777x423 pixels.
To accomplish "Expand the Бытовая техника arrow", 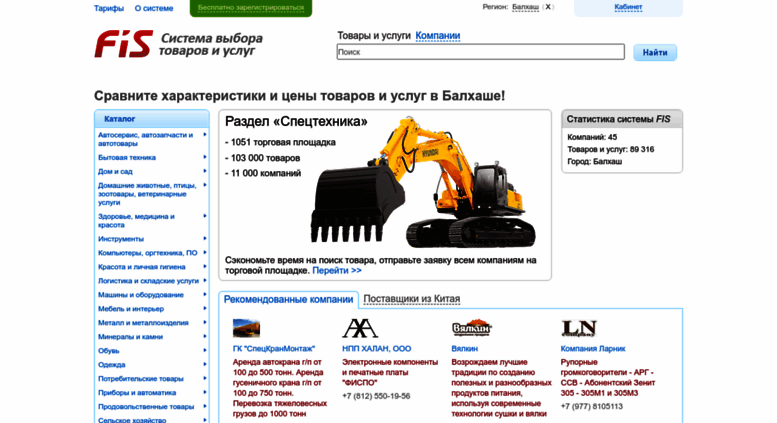I will [x=205, y=157].
